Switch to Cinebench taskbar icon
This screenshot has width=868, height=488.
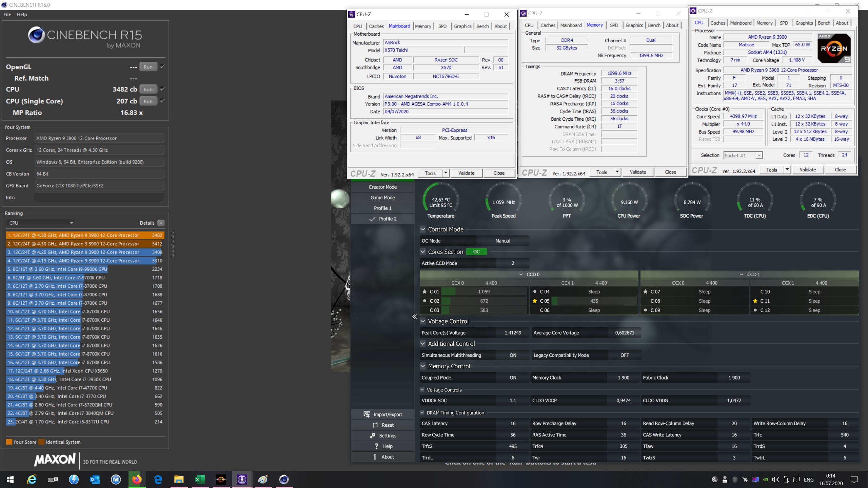284,479
